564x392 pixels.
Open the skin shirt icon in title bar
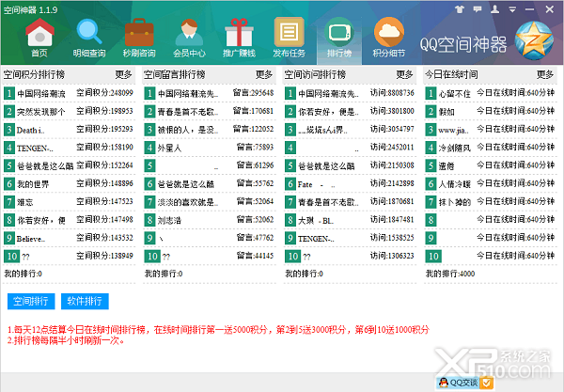pyautogui.click(x=460, y=9)
